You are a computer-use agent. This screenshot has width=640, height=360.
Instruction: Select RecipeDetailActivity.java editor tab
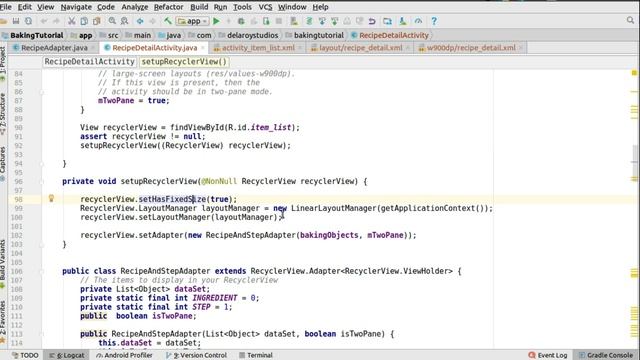click(155, 48)
